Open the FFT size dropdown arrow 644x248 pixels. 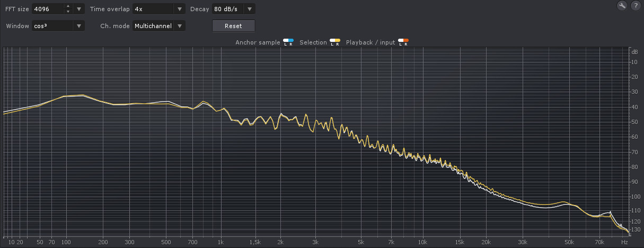(x=79, y=9)
